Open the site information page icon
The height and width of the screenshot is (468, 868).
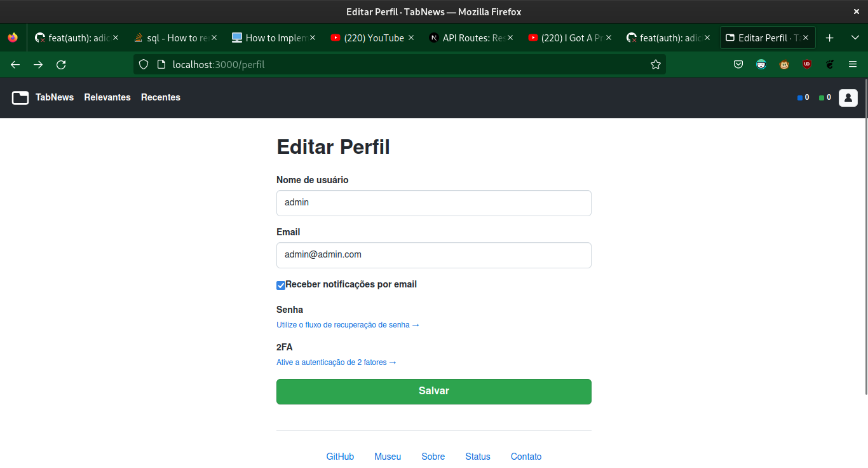coord(161,64)
